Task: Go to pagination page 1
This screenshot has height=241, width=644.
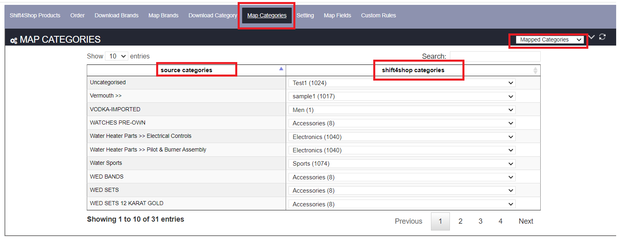Action: pos(440,221)
